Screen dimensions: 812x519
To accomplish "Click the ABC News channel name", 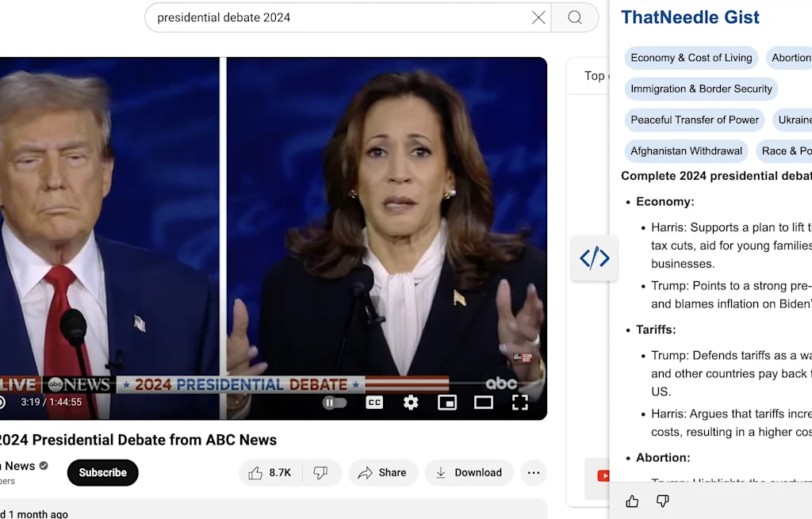I will point(19,466).
